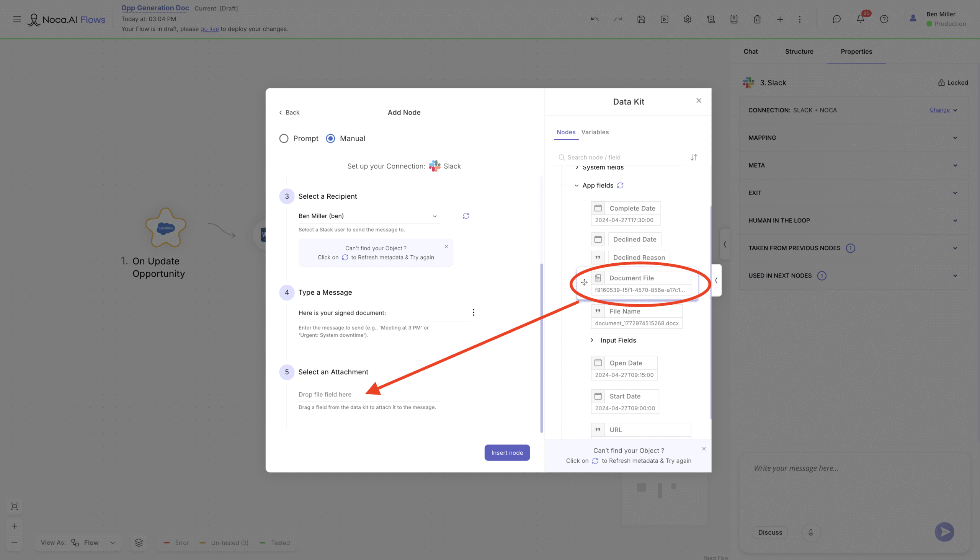Open the Ben Miller recipient dropdown
Viewport: 980px width, 560px height.
click(369, 216)
